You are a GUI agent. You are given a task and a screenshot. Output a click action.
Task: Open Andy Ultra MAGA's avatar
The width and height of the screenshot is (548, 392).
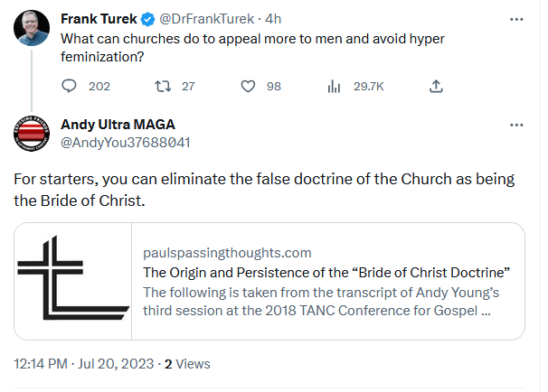(32, 133)
